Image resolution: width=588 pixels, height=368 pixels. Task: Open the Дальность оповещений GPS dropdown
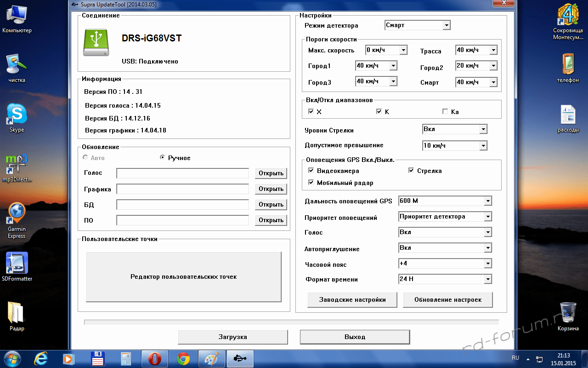pos(487,201)
